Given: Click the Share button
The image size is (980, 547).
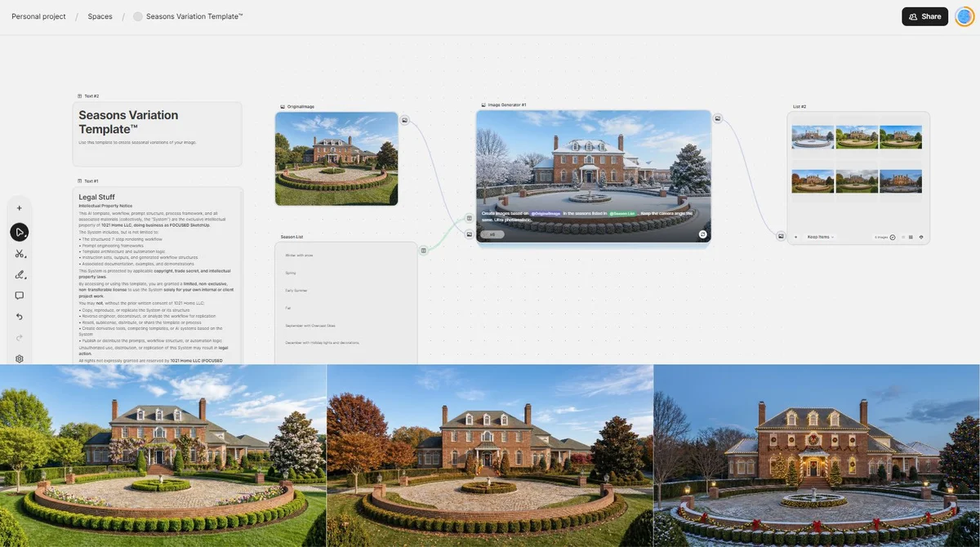Looking at the screenshot, I should 924,16.
